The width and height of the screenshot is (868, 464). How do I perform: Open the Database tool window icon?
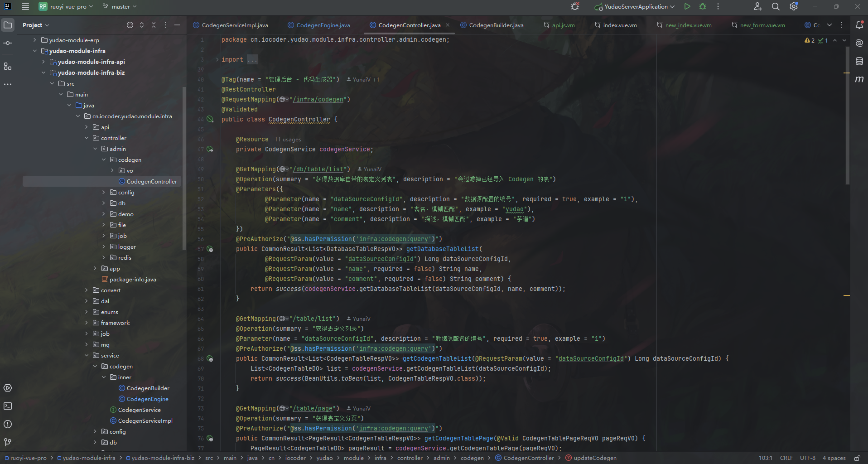pos(859,61)
